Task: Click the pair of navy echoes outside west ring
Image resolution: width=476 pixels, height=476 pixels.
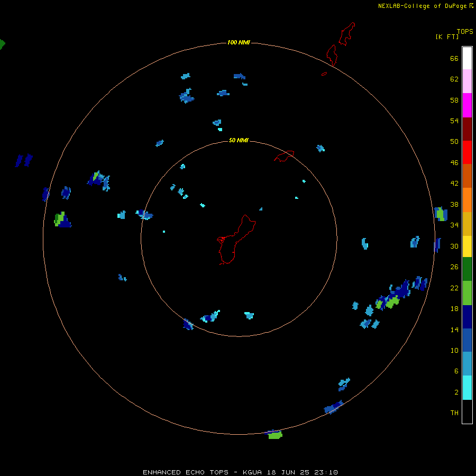Action: point(24,160)
